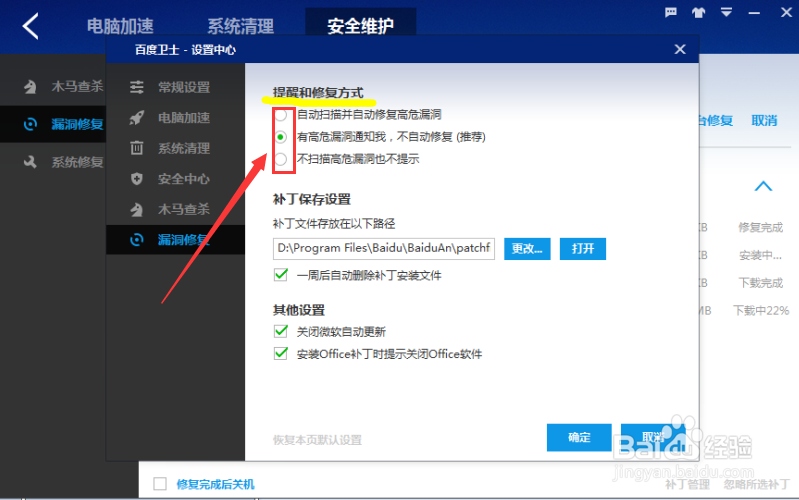This screenshot has height=500, width=799.
Task: Switch to 电脑加速 tab in main window
Action: [120, 26]
